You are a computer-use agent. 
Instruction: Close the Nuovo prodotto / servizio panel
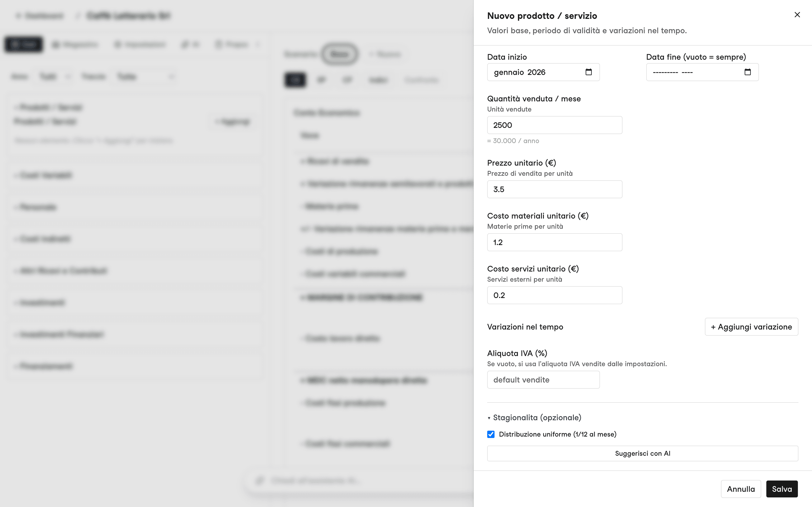click(x=797, y=15)
